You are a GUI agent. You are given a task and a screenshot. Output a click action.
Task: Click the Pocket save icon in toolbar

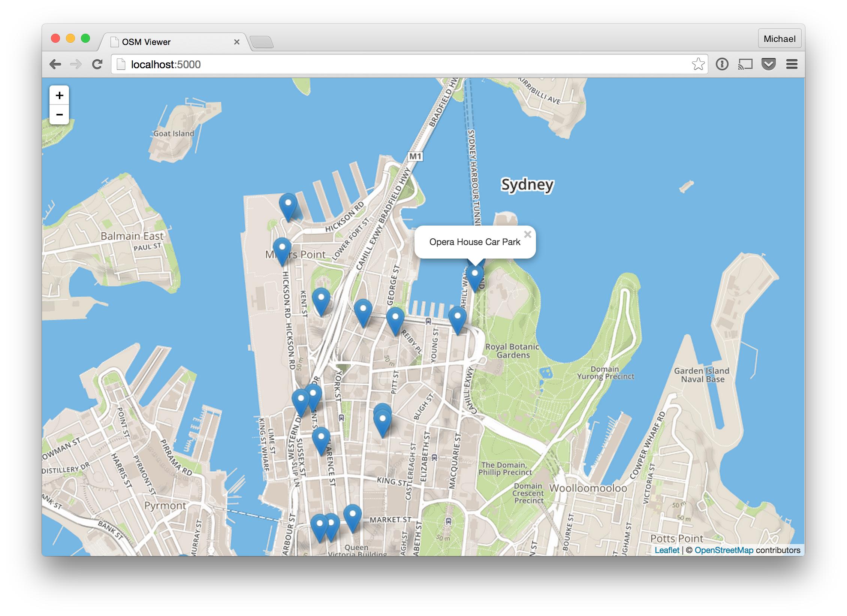[769, 64]
